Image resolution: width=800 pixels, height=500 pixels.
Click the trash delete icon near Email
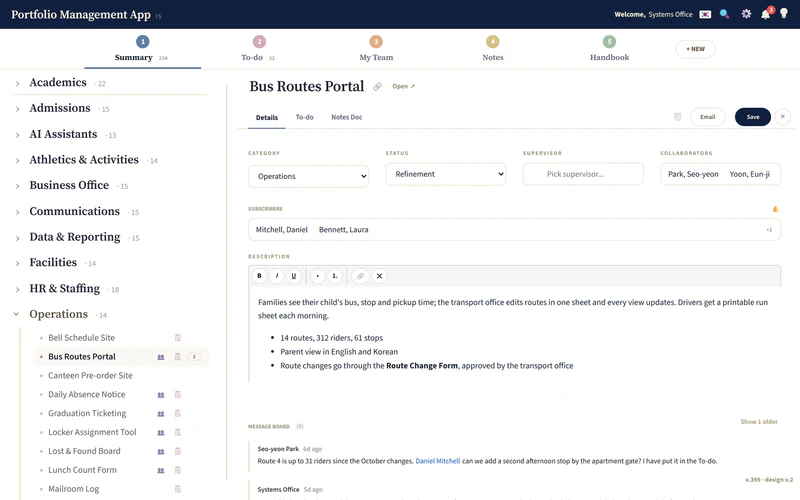click(x=678, y=117)
